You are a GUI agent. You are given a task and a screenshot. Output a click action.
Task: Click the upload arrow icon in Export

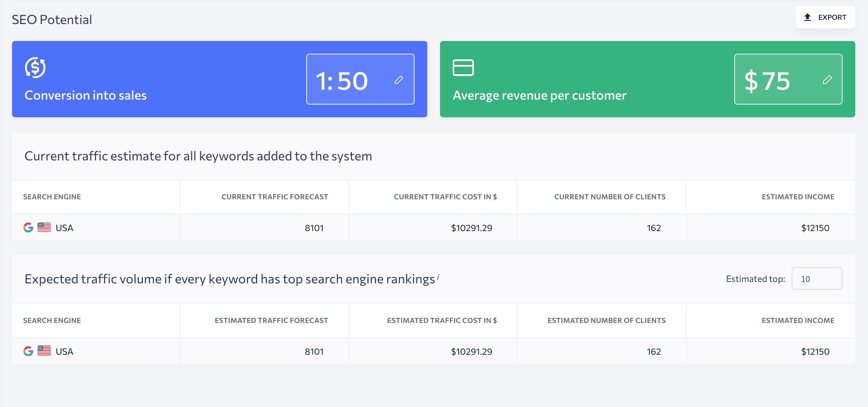pos(808,17)
